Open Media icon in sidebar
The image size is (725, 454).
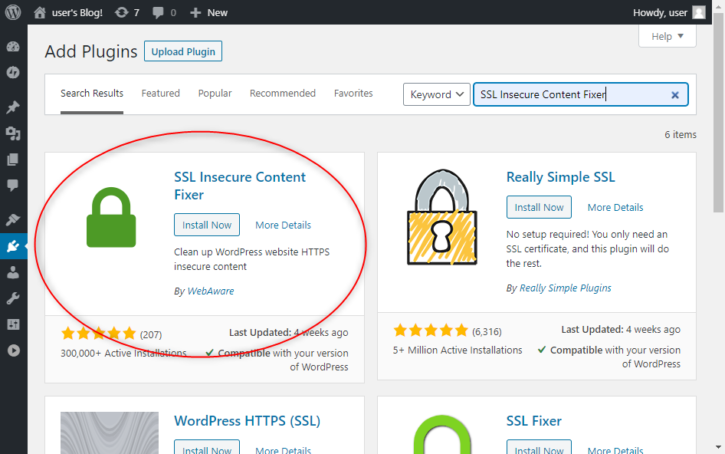[13, 133]
